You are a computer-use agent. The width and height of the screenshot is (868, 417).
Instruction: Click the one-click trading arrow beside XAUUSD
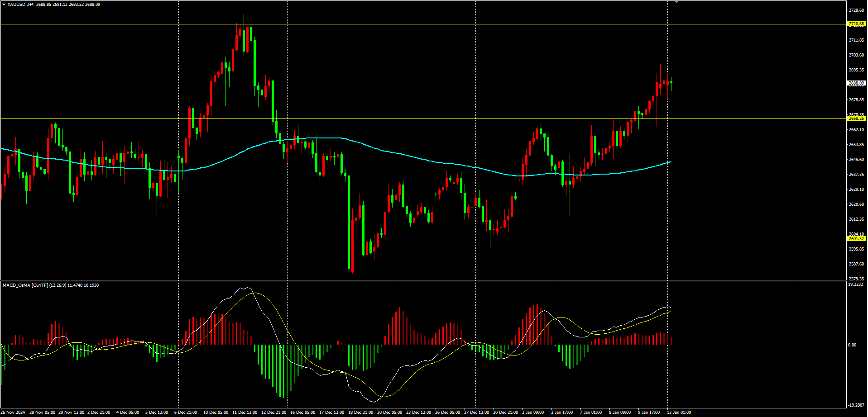pos(4,5)
